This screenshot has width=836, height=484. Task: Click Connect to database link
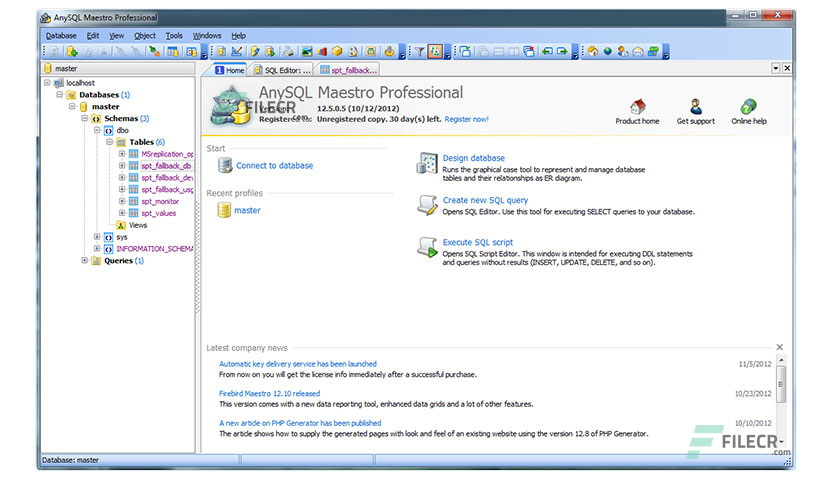pos(275,166)
